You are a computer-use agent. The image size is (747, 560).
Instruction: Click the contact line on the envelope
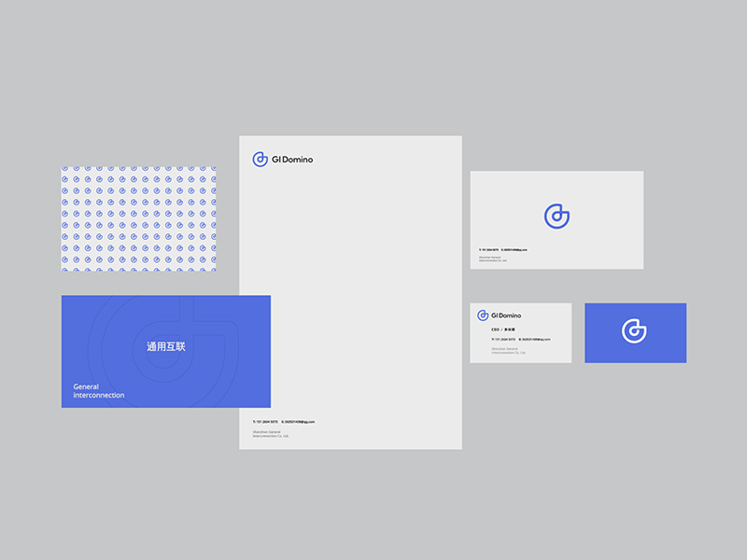click(503, 250)
